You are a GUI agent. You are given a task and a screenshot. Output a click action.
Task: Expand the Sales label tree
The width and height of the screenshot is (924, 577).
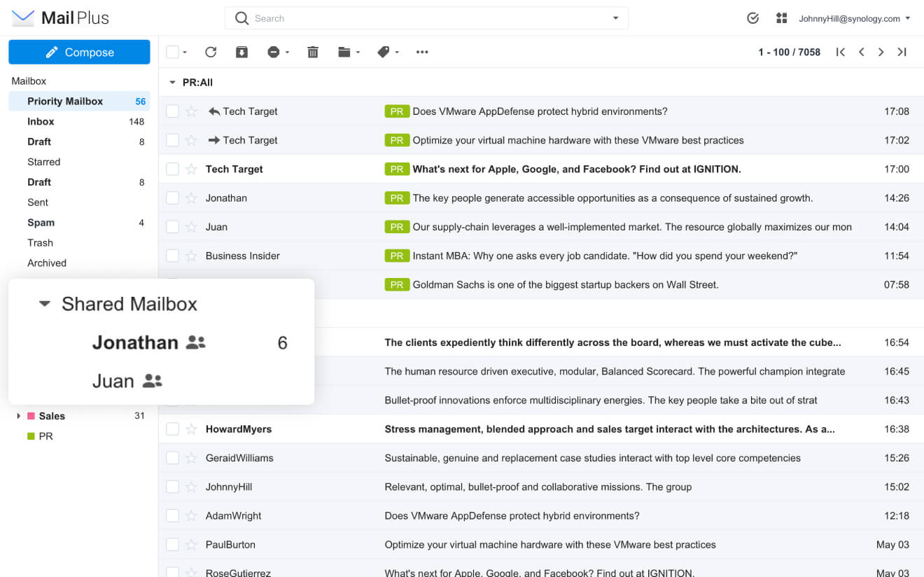point(18,416)
